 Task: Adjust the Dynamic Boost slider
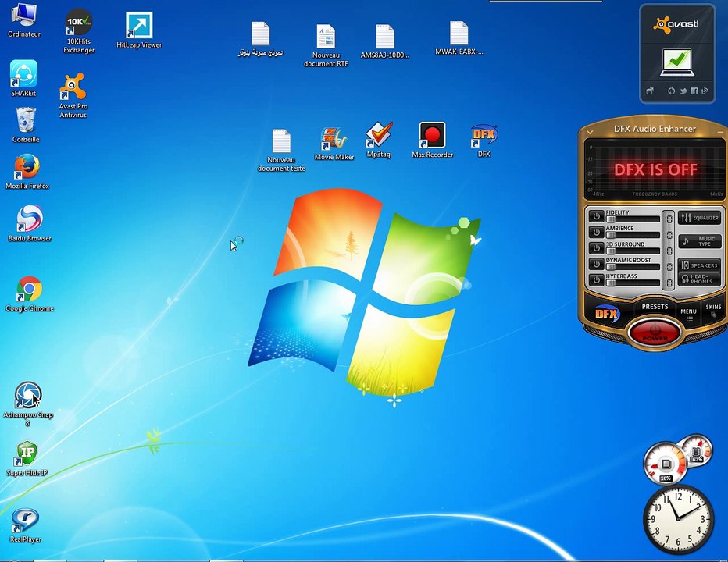click(633, 267)
